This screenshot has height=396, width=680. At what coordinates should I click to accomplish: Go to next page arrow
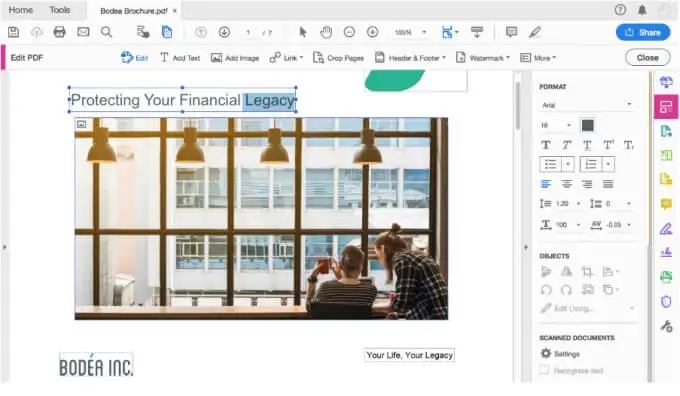(x=224, y=32)
